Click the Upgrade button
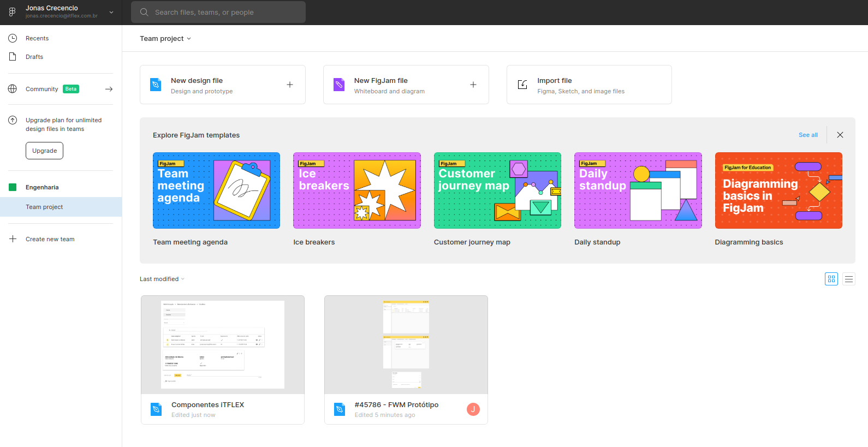 click(x=44, y=151)
